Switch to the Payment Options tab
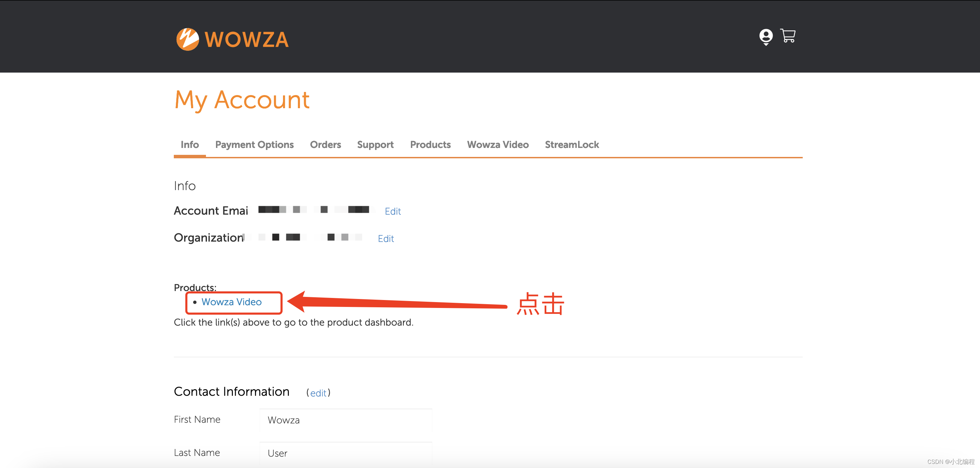Screen dimensions: 980x468 (x=254, y=144)
